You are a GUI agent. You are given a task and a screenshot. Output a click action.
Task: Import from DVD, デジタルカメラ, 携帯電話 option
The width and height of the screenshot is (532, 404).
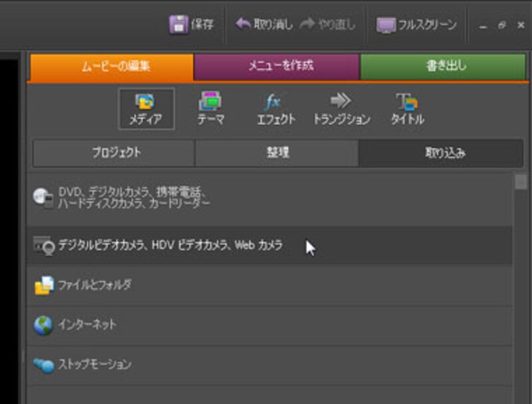pyautogui.click(x=133, y=197)
